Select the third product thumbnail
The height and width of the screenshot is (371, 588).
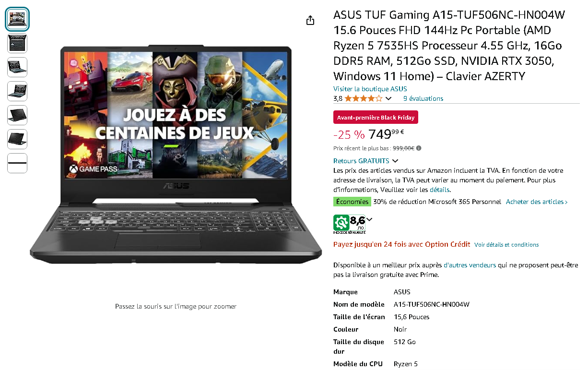click(x=17, y=67)
